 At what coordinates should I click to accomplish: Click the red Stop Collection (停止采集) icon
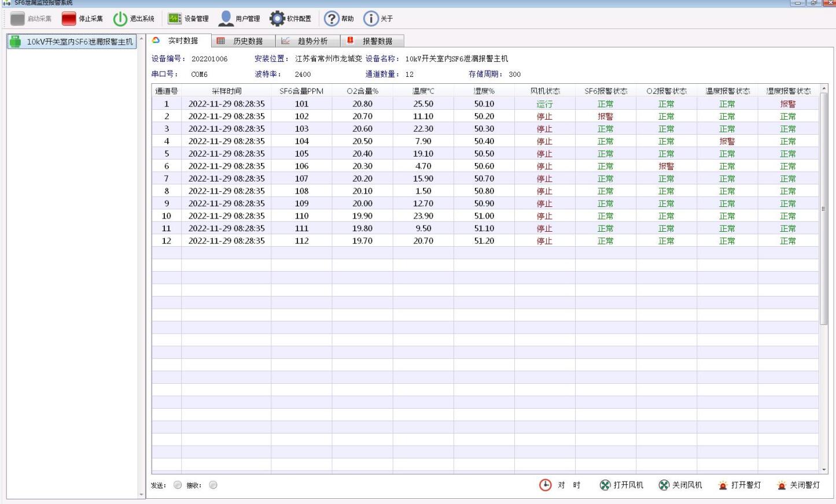(x=69, y=18)
